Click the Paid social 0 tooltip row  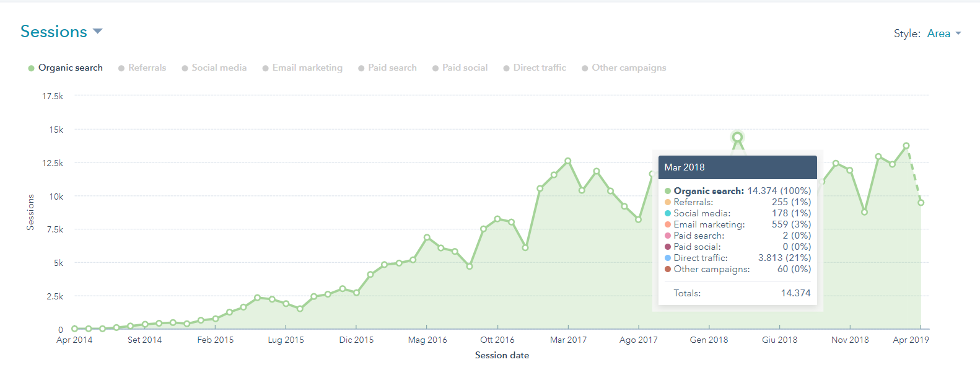click(737, 247)
